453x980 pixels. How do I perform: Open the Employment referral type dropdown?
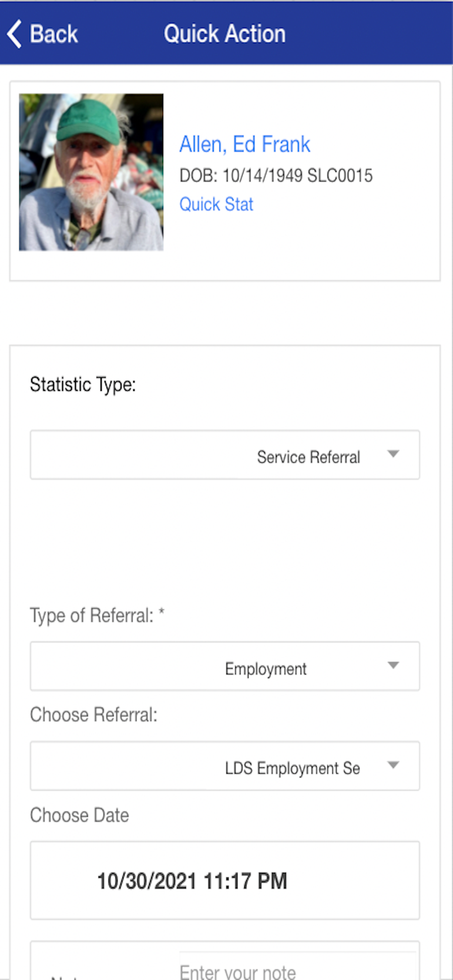(225, 666)
